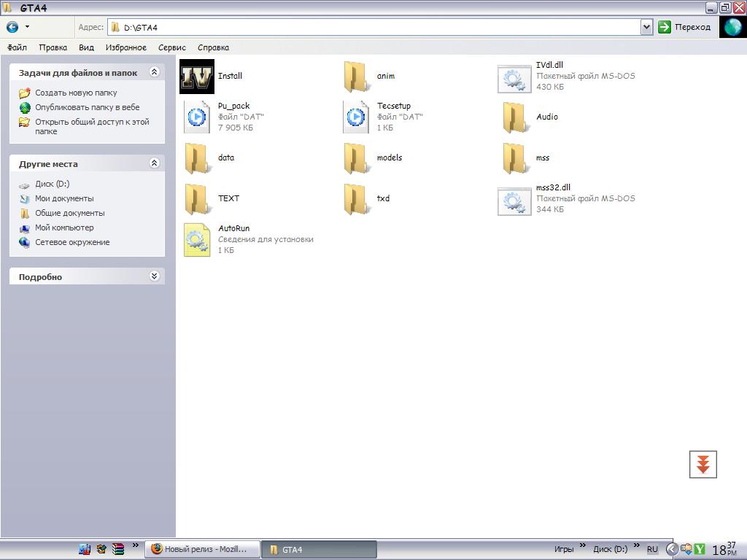Open the data folder
The width and height of the screenshot is (747, 560).
[197, 158]
